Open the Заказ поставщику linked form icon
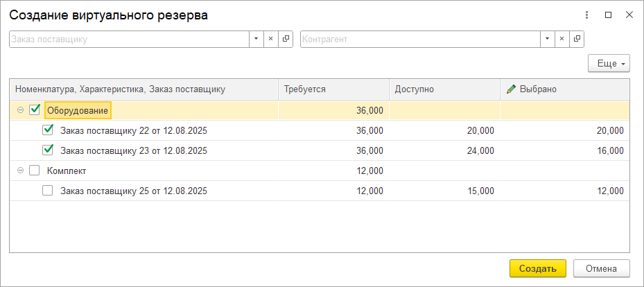 pos(286,39)
